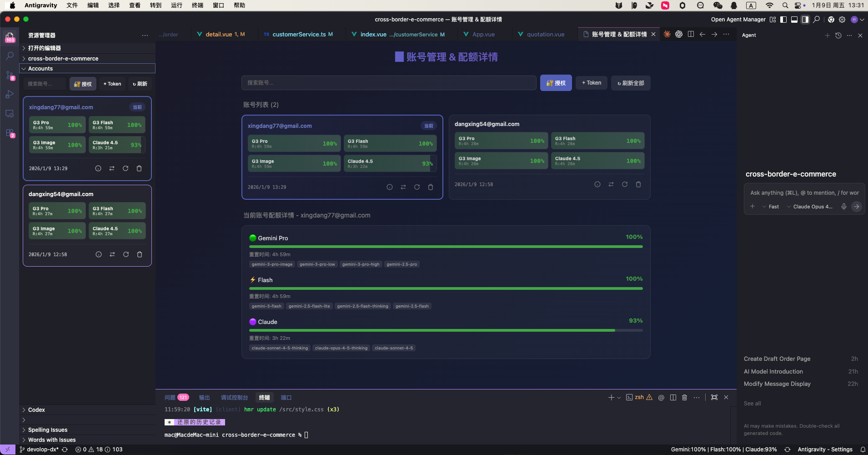Show info for dangxing54 in main panel card

[x=597, y=184]
